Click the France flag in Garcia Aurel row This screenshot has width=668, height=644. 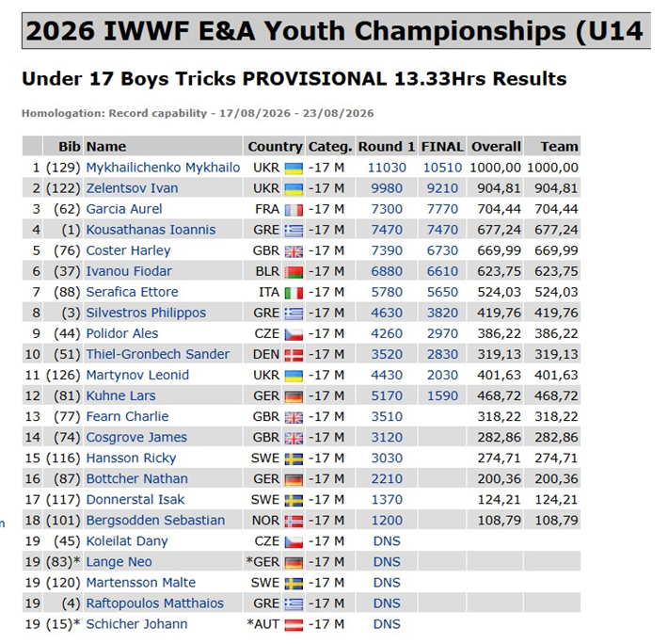coord(294,210)
